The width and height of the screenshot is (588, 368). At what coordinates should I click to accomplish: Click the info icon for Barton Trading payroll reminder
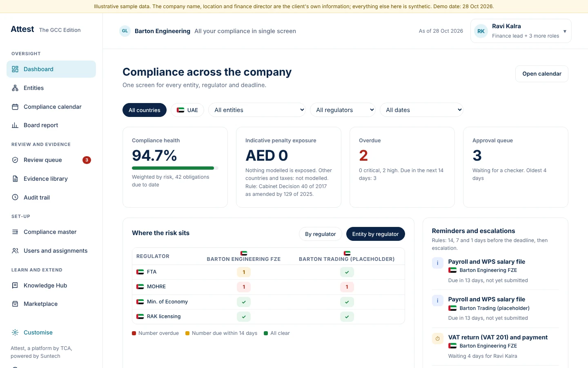(438, 301)
